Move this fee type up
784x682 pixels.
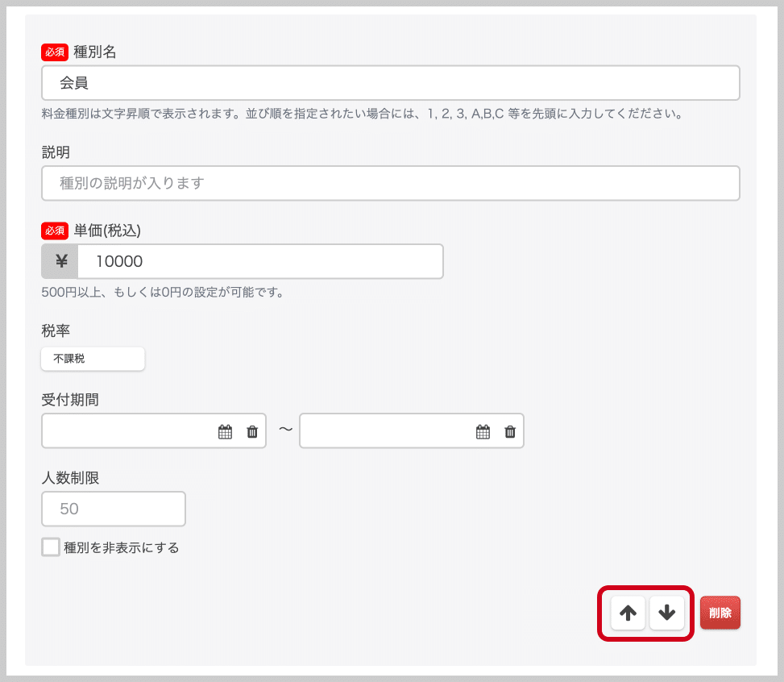(x=628, y=613)
